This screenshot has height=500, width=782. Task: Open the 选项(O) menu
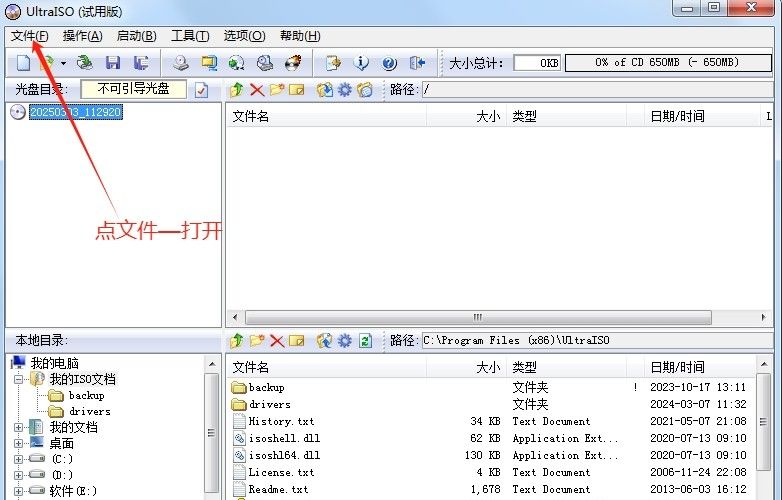(244, 36)
